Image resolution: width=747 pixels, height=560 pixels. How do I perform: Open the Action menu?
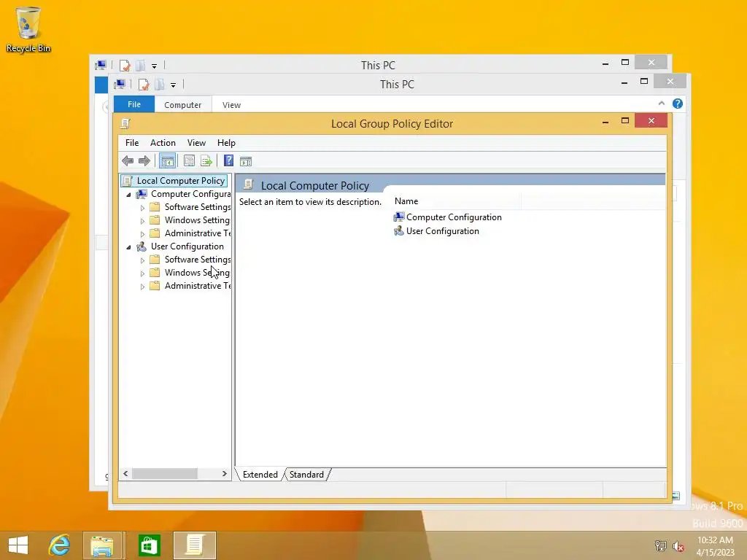(x=163, y=143)
